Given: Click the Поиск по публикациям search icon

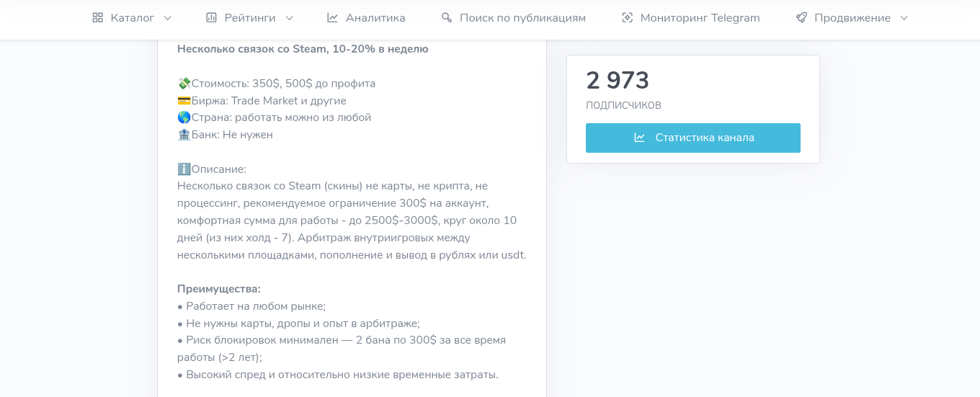Looking at the screenshot, I should (447, 18).
